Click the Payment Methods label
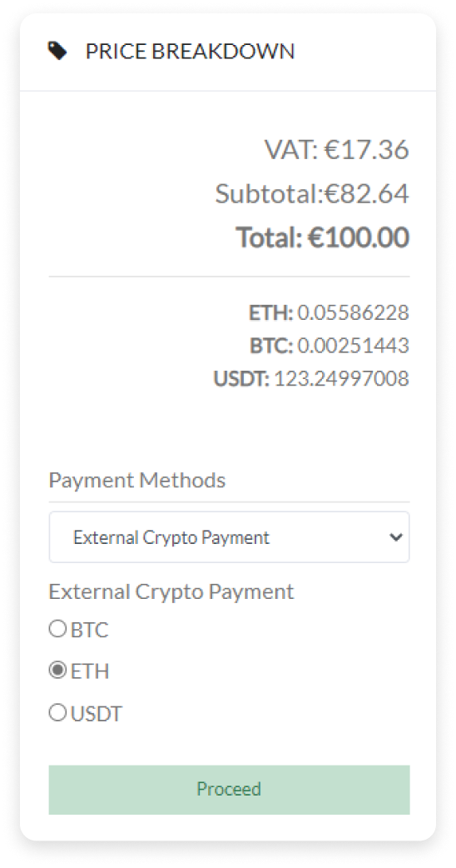 click(x=137, y=480)
